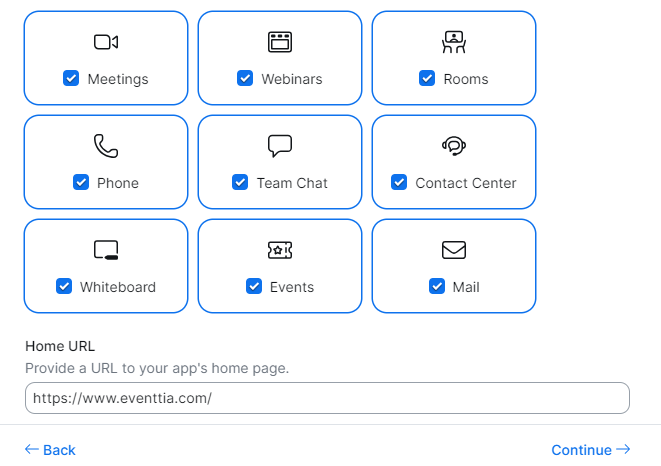Click the Phone handset icon
This screenshot has height=466, width=661.
(x=106, y=146)
